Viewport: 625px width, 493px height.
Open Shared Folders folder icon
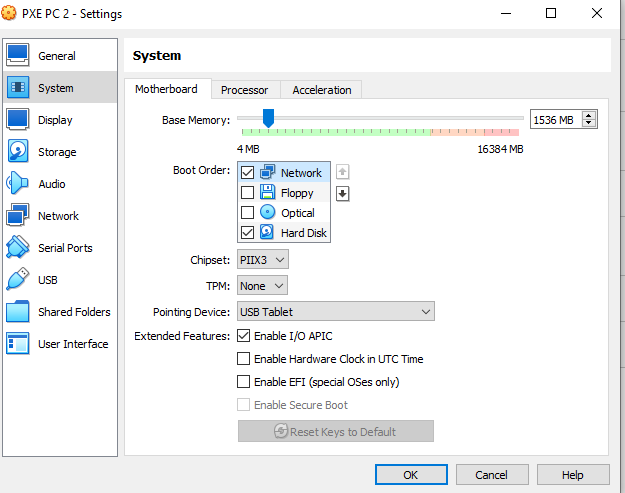[18, 312]
